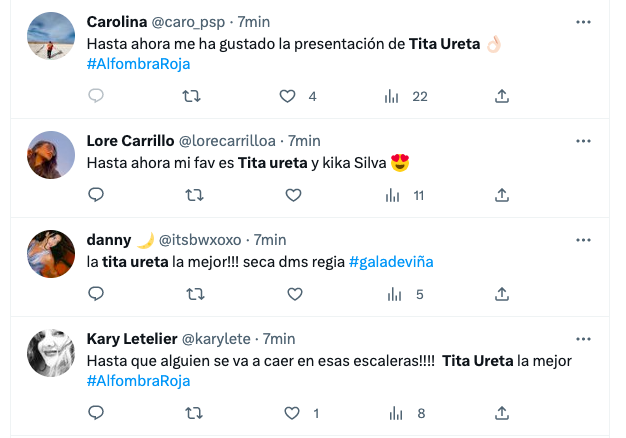Viewport: 626px width, 438px height.
Task: Like Carolina's tweet
Action: (x=288, y=96)
